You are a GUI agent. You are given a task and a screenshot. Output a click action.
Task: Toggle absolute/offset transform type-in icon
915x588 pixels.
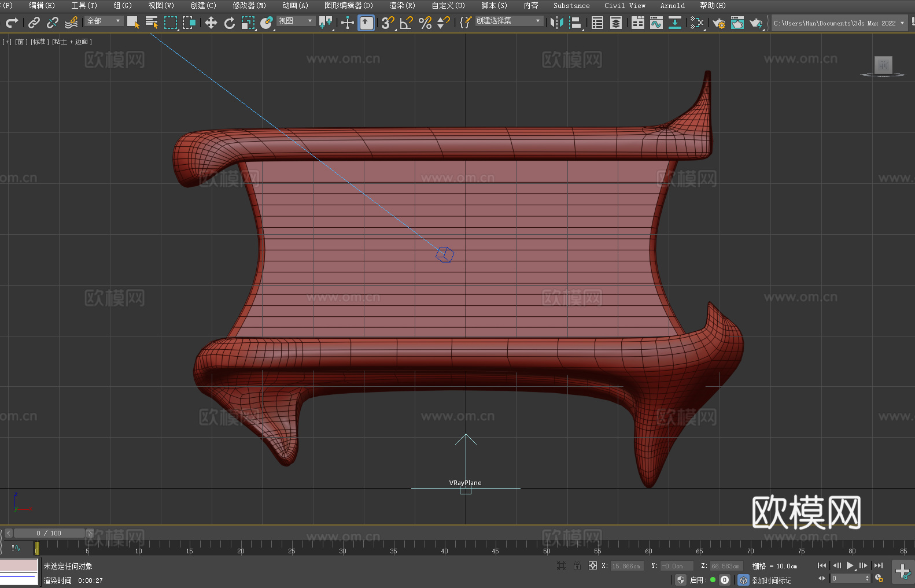pos(593,565)
